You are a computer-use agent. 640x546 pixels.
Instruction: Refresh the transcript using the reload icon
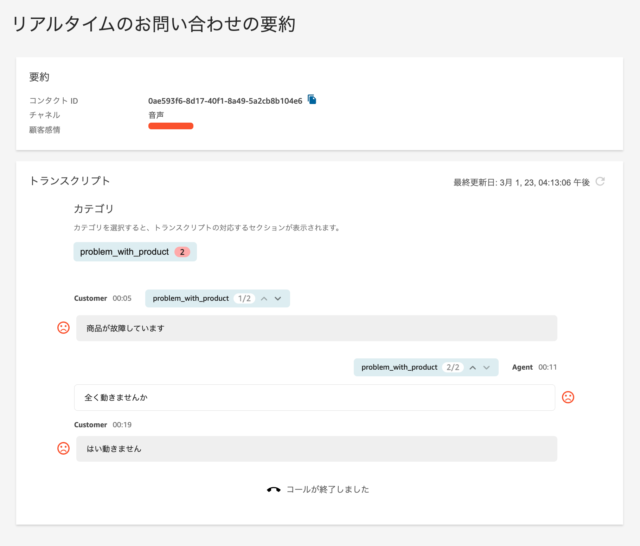pos(600,182)
